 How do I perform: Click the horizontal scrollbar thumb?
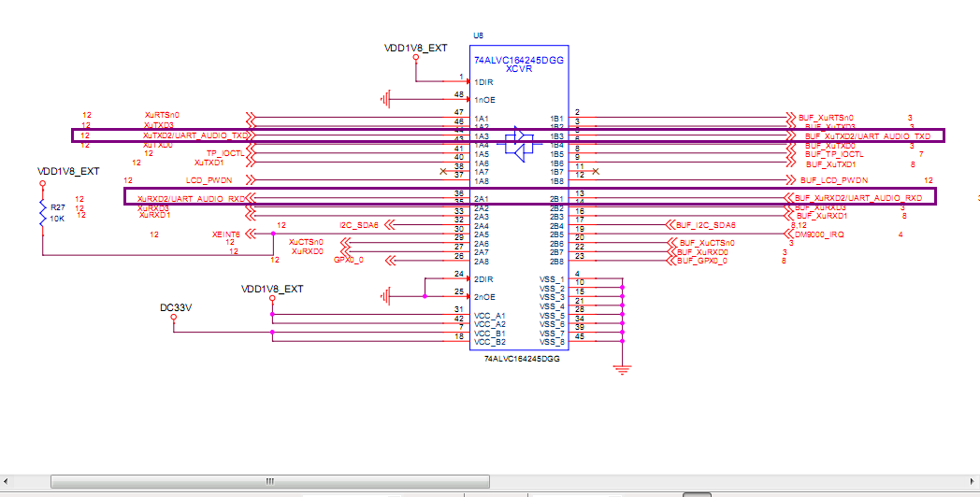[x=270, y=481]
